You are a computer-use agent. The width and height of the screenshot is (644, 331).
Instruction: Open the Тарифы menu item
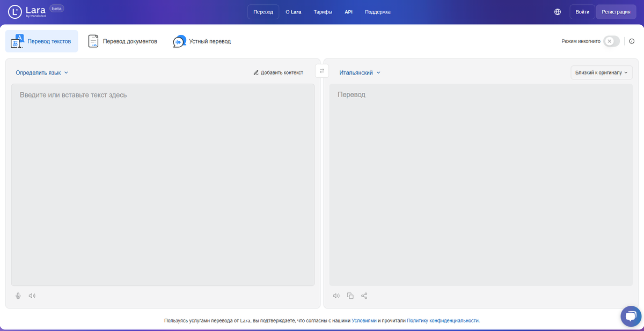pos(323,11)
